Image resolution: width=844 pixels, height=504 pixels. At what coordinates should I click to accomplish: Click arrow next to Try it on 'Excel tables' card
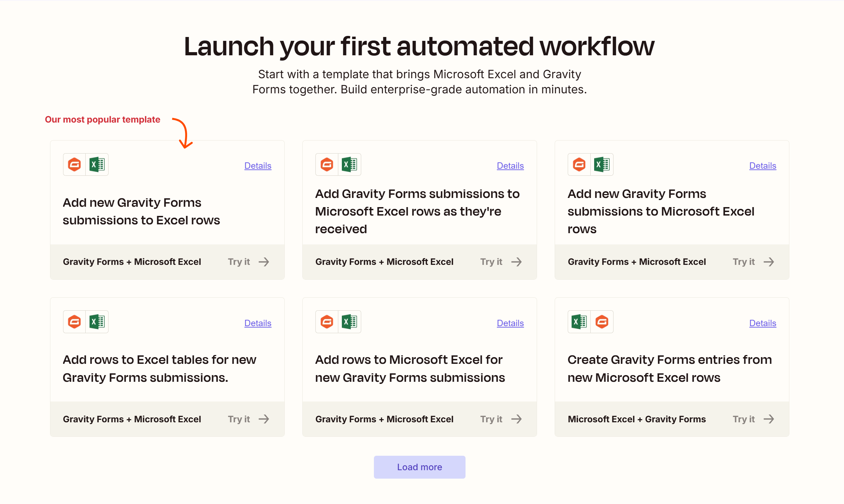[264, 419]
